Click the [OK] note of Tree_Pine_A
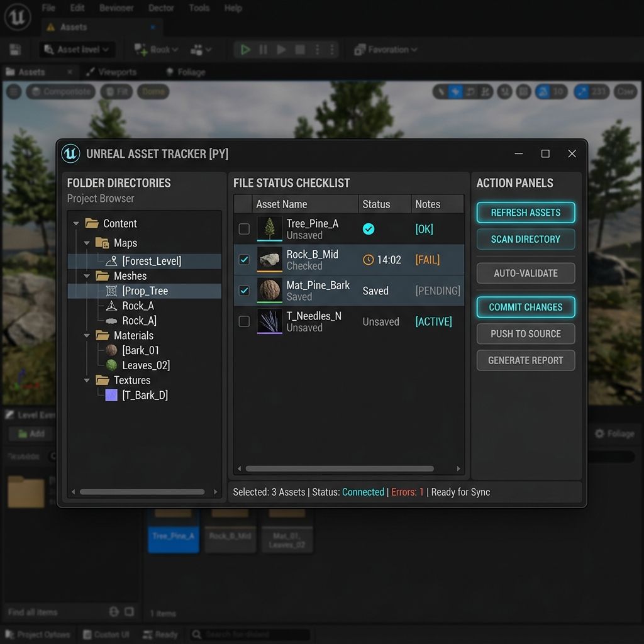 pos(424,229)
